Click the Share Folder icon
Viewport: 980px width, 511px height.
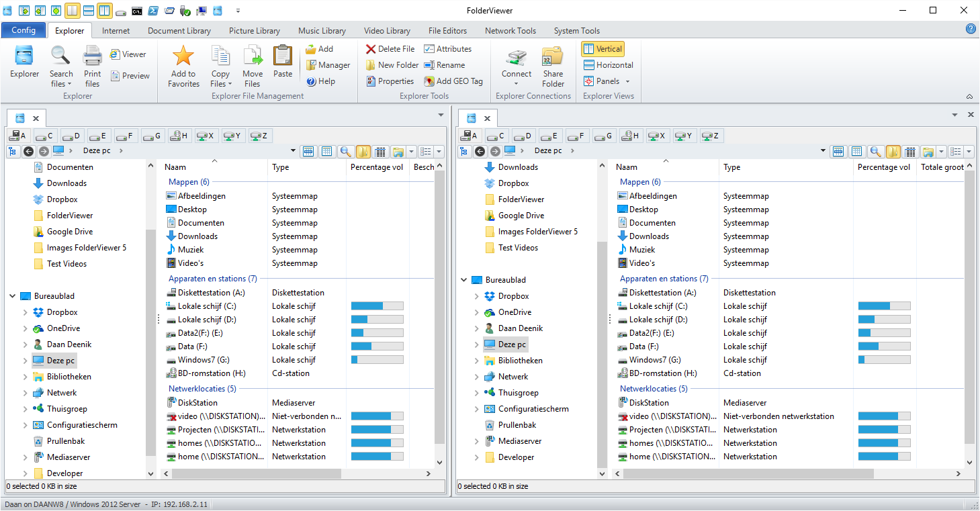pyautogui.click(x=553, y=56)
